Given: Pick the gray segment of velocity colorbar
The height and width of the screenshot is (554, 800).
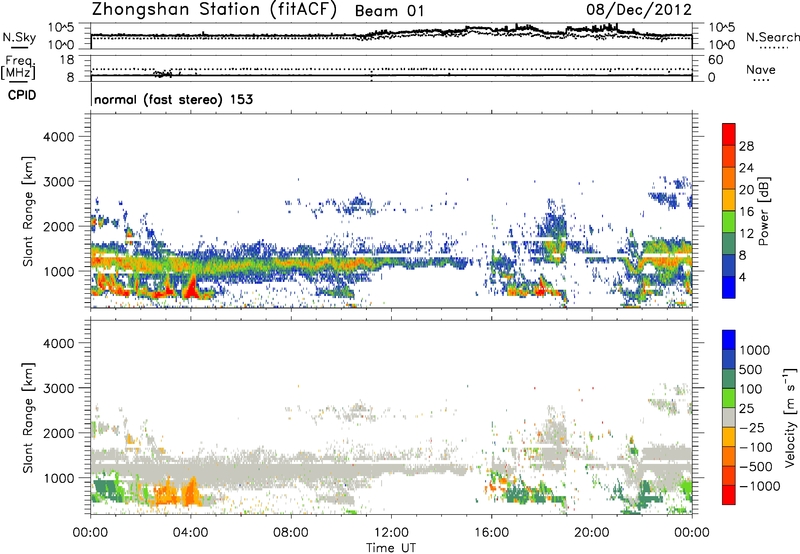Looking at the screenshot, I should (729, 417).
